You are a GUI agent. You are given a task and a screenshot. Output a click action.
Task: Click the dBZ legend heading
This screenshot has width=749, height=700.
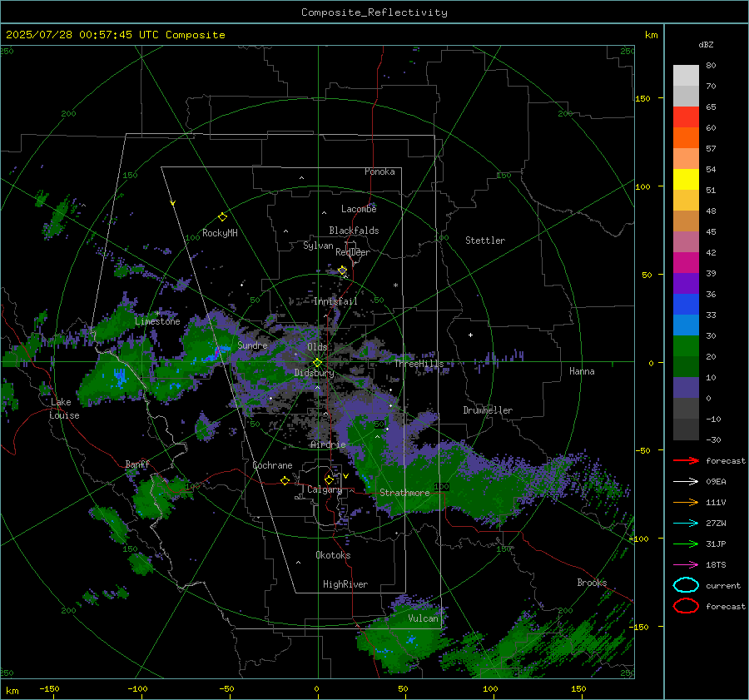706,44
